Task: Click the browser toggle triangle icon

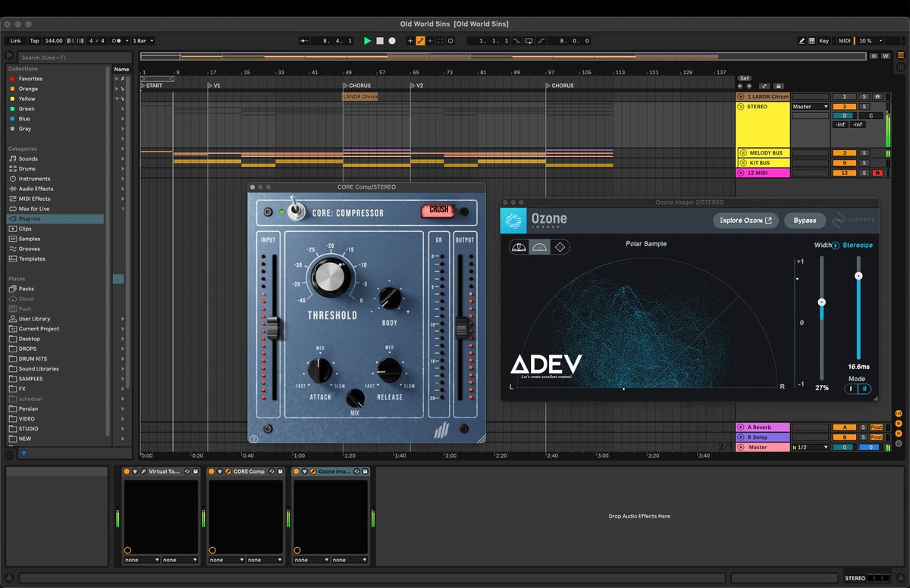Action: pos(9,55)
